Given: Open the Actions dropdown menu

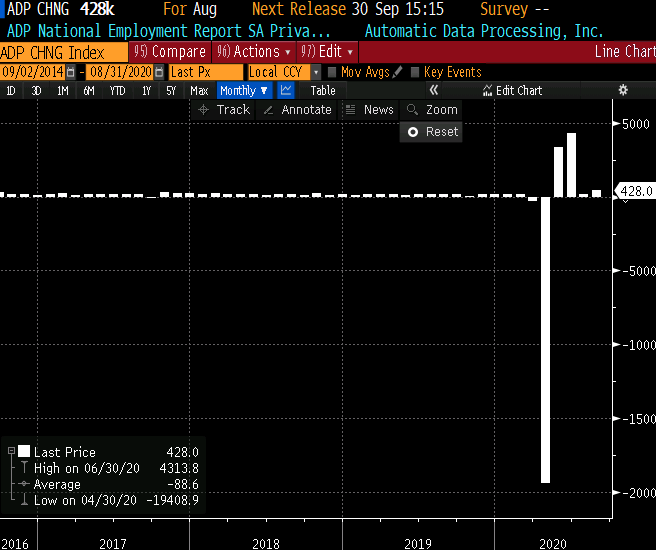Looking at the screenshot, I should pyautogui.click(x=254, y=52).
